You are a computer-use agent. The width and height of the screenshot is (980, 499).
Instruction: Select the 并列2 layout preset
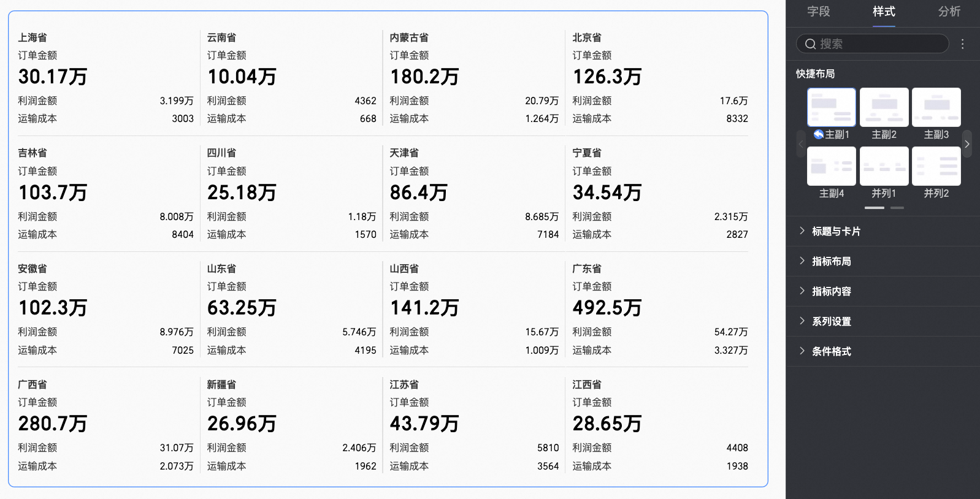coord(936,166)
